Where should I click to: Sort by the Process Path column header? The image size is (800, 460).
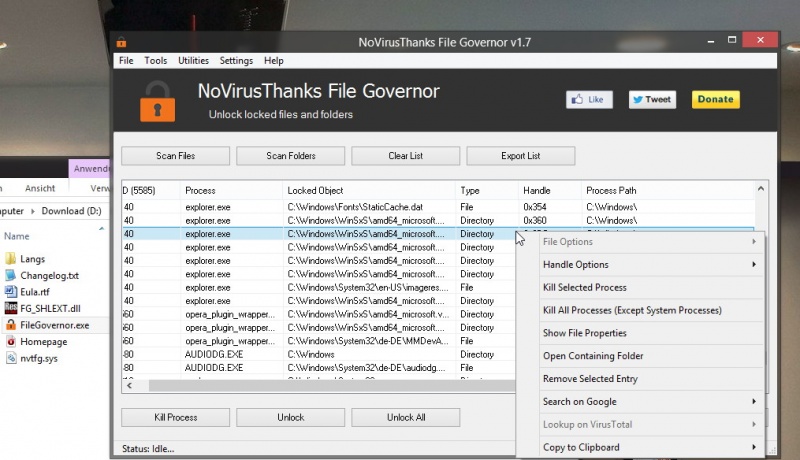click(667, 191)
